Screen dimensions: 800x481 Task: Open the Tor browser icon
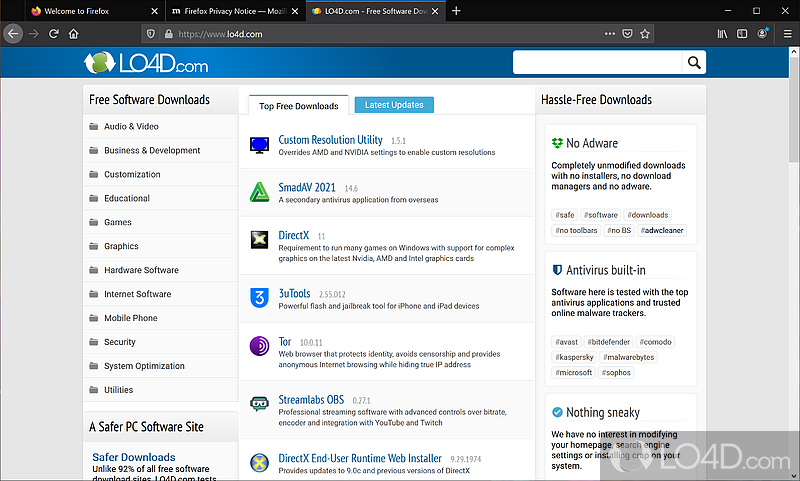pyautogui.click(x=259, y=346)
